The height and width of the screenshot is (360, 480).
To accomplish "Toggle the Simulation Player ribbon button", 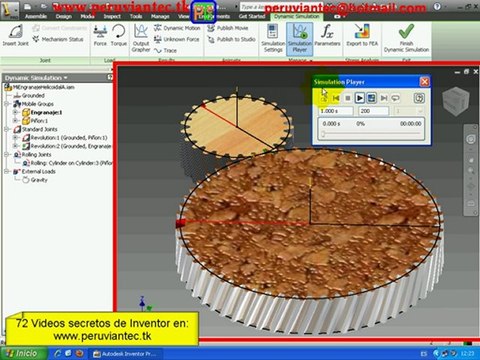I will [x=299, y=38].
